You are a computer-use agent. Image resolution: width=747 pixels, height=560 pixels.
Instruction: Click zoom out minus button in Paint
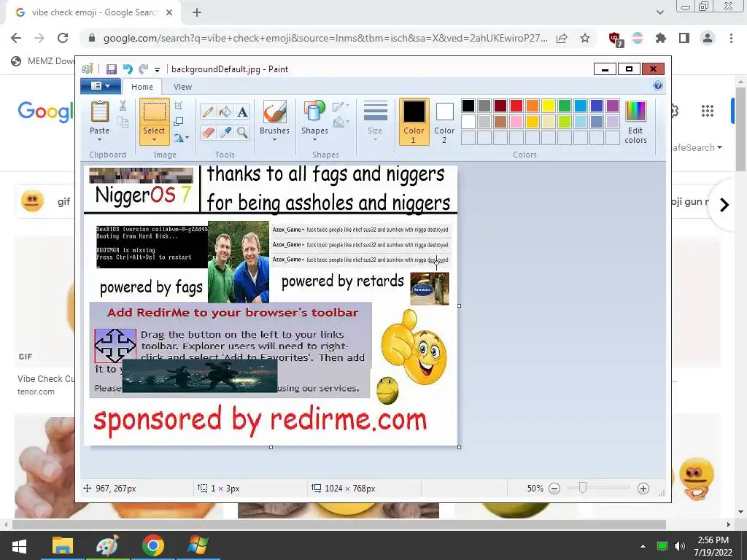554,489
